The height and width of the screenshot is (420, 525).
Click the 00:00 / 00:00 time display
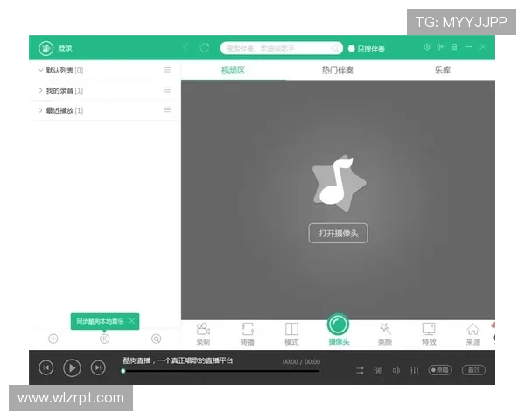[301, 361]
